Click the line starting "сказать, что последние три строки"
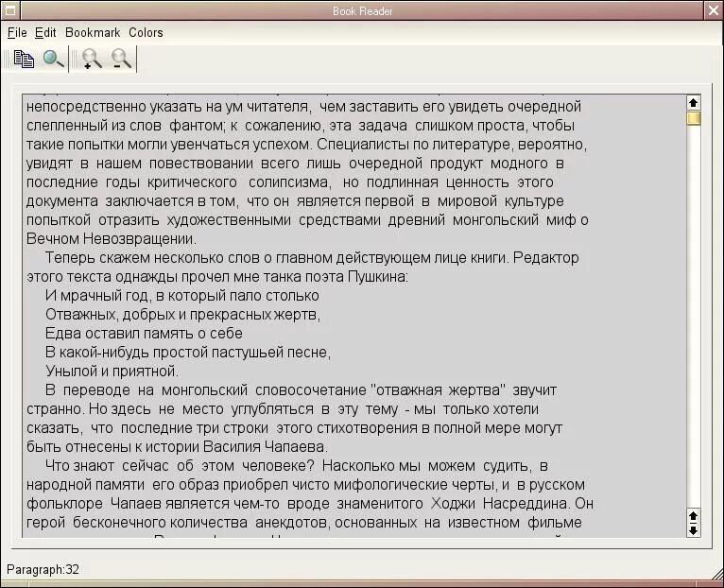 [294, 428]
